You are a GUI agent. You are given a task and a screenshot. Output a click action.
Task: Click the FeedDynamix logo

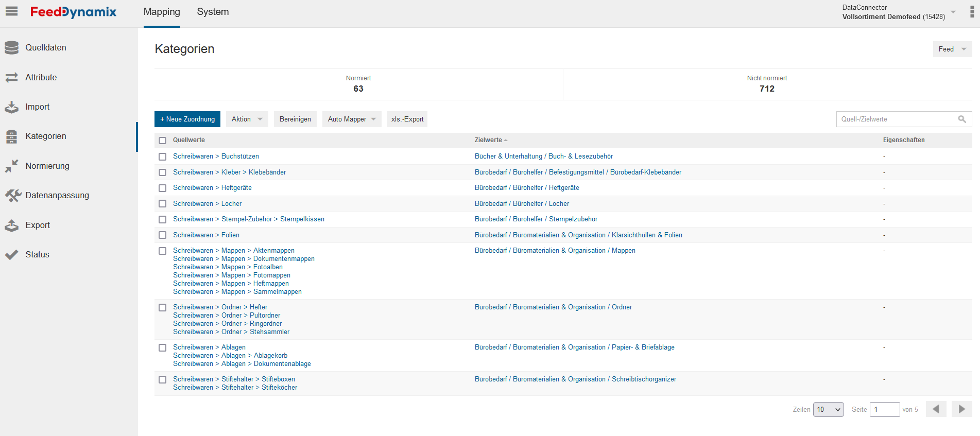pyautogui.click(x=73, y=12)
